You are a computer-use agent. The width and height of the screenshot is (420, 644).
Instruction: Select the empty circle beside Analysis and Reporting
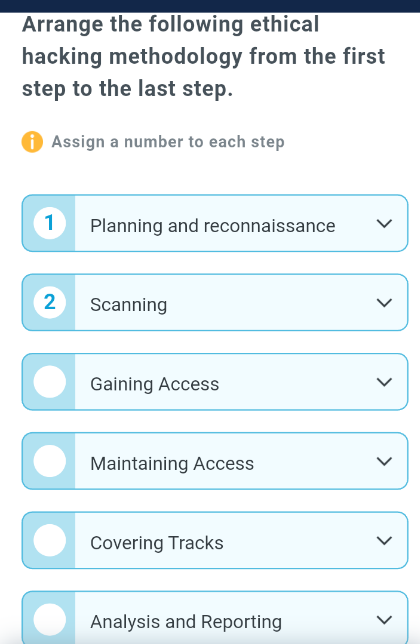point(50,620)
